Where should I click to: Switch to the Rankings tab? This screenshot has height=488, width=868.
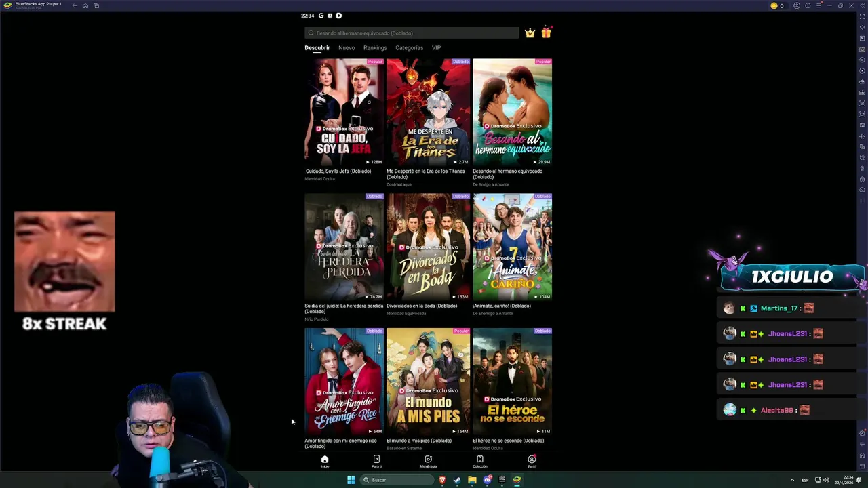pyautogui.click(x=375, y=48)
